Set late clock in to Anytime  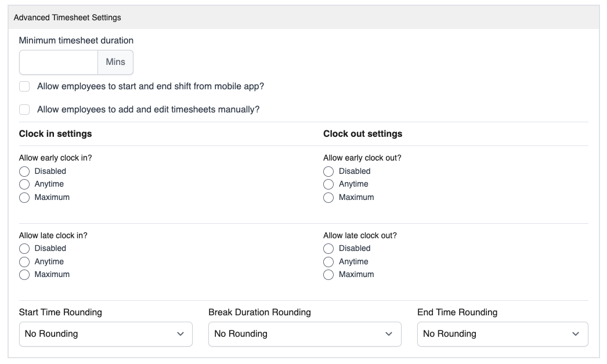click(x=24, y=262)
